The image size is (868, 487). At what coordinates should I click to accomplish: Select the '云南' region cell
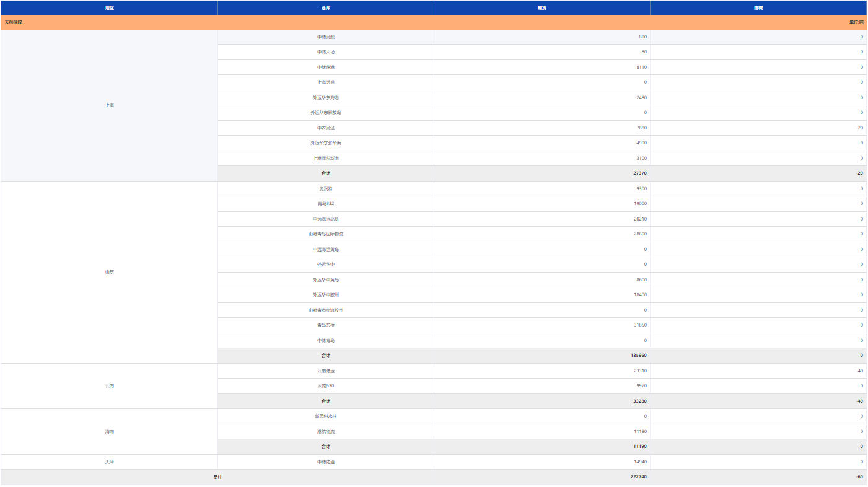109,386
